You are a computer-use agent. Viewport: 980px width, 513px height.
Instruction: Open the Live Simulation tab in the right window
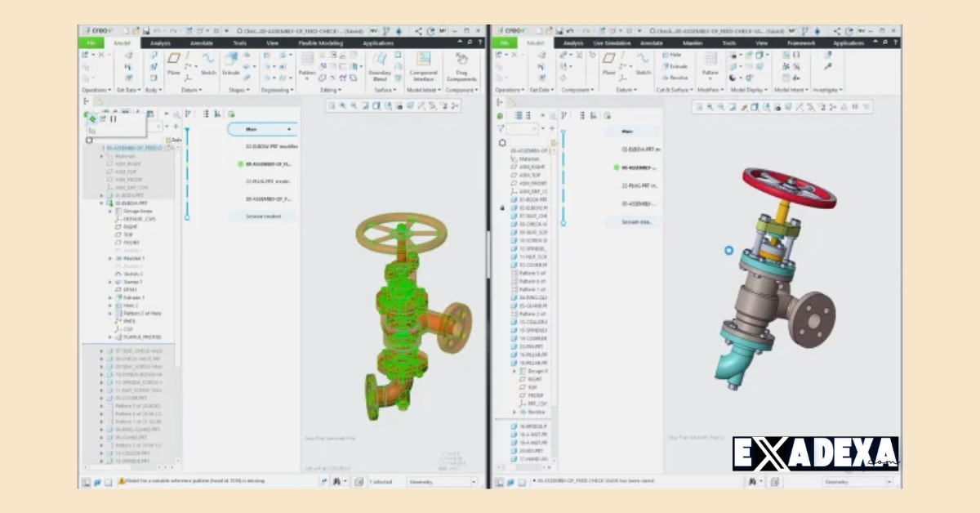click(x=612, y=43)
